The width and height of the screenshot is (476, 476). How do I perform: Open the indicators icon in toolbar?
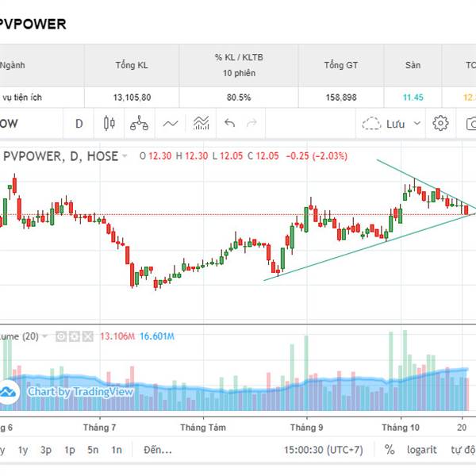click(x=201, y=123)
